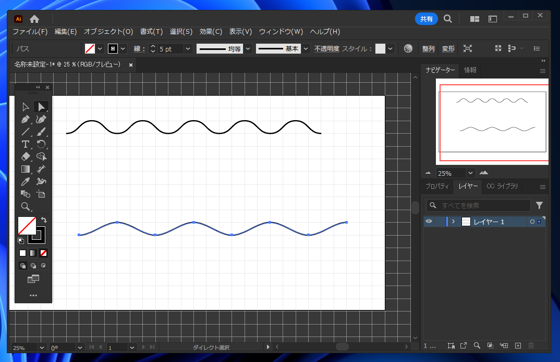560x362 pixels.
Task: Select the Pen tool
Action: (25, 119)
